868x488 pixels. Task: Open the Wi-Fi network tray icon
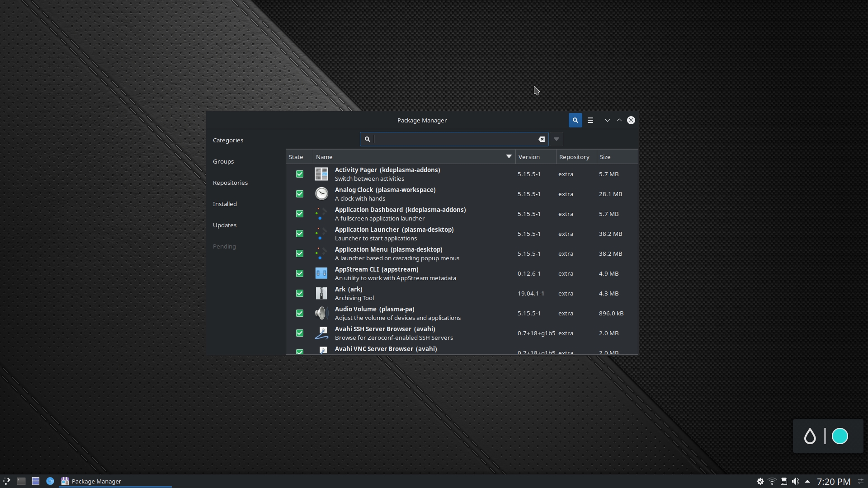pyautogui.click(x=772, y=482)
